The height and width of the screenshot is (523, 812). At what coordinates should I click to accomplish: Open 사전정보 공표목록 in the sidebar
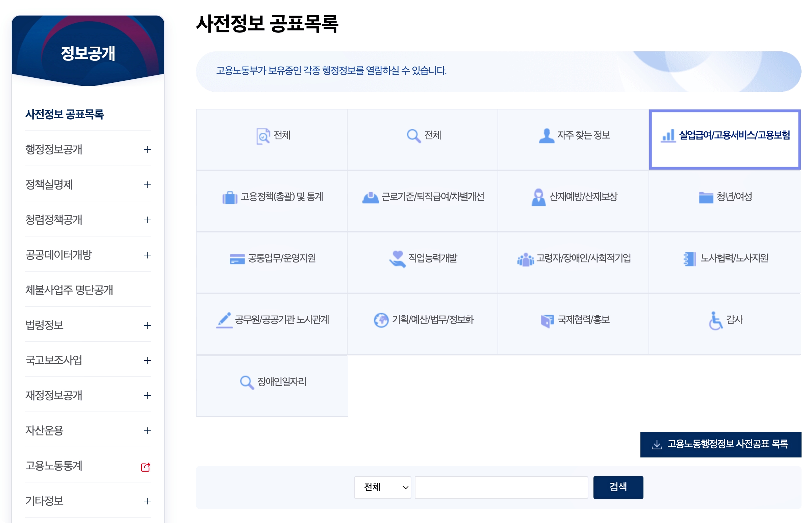pos(65,115)
